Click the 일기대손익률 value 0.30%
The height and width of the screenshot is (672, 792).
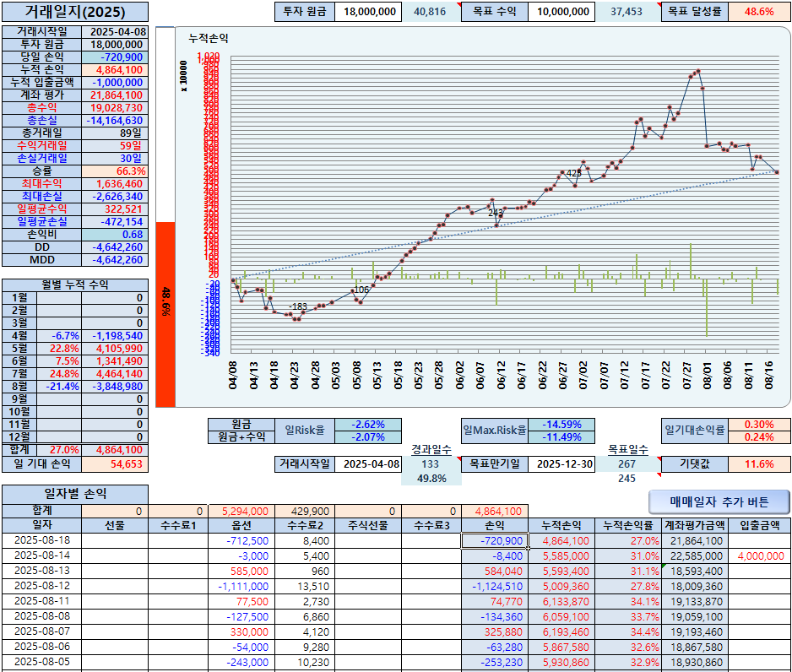coord(759,424)
